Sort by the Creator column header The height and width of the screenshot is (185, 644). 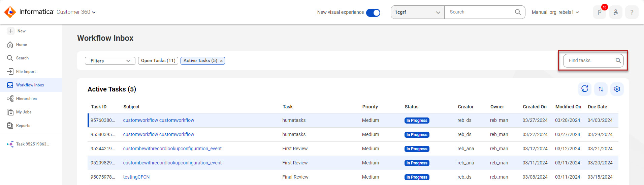[466, 107]
